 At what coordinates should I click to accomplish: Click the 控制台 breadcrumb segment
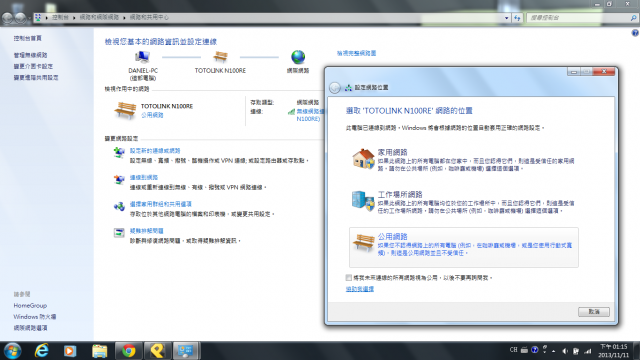tap(60, 18)
